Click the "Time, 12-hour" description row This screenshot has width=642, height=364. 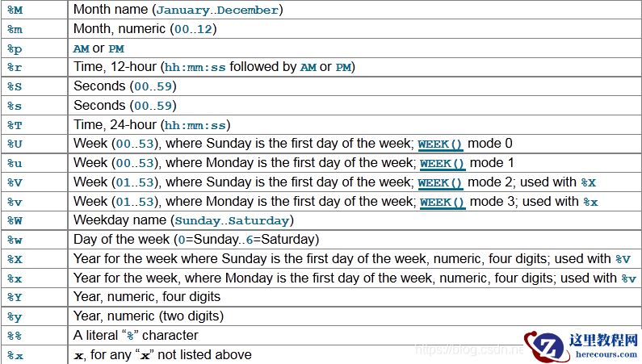point(214,67)
